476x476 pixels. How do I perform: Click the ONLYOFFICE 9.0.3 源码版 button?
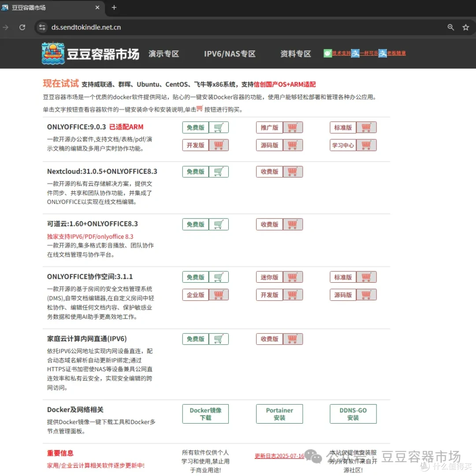[269, 145]
